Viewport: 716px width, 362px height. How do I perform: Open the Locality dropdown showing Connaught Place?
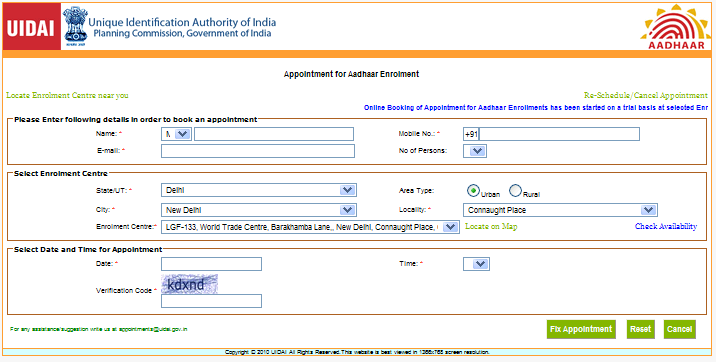point(560,210)
